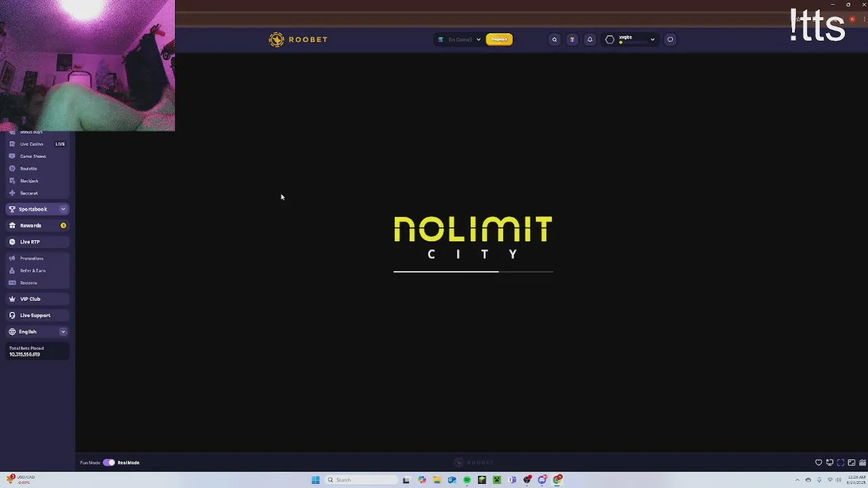Open the USD/CAD taskbar widget
The width and height of the screenshot is (868, 488).
(19, 479)
